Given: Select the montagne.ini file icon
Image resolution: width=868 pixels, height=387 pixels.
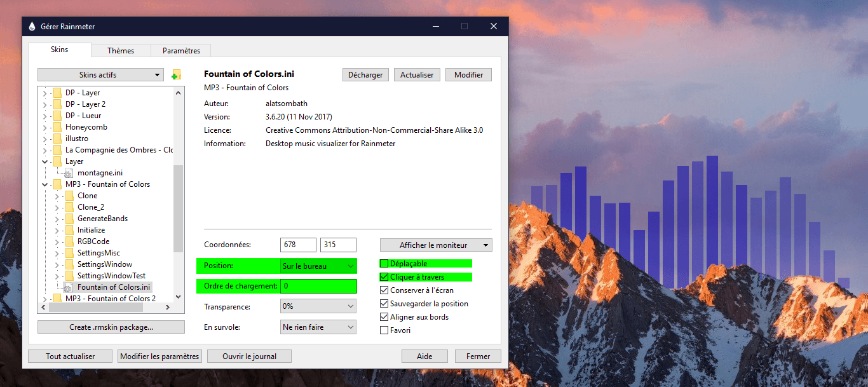Looking at the screenshot, I should 69,173.
